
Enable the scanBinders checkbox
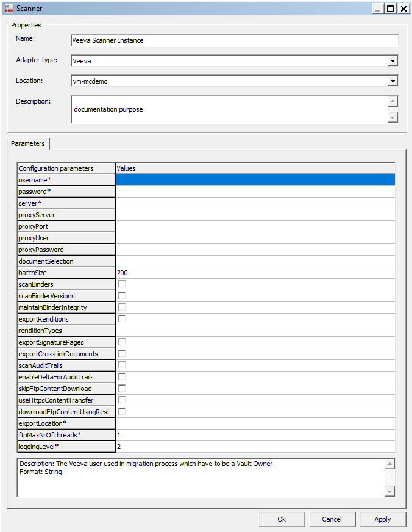coord(122,284)
